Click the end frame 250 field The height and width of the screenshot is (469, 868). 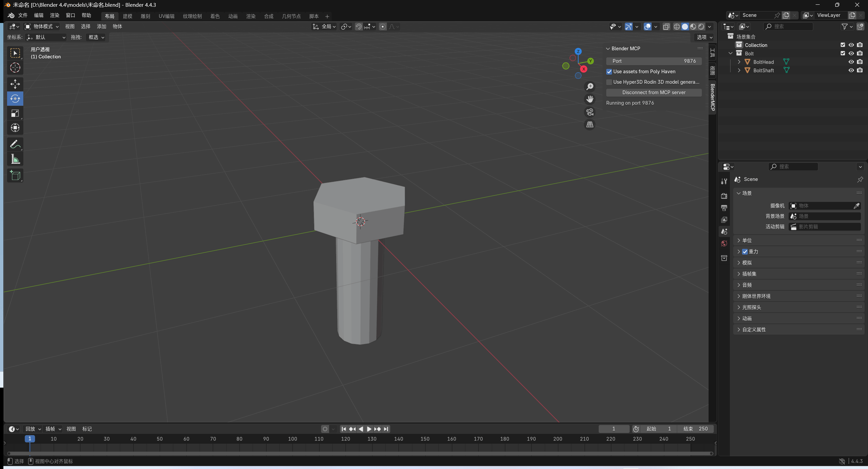tap(696, 429)
